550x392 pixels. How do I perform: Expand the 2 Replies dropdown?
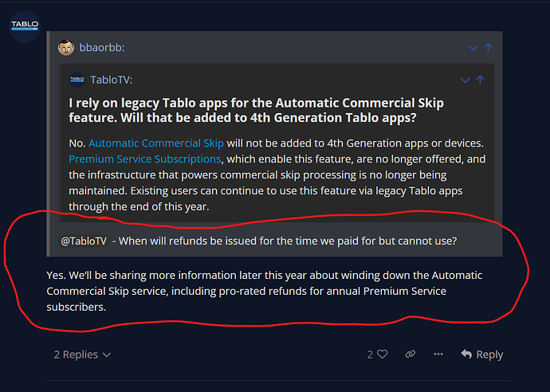click(x=82, y=355)
